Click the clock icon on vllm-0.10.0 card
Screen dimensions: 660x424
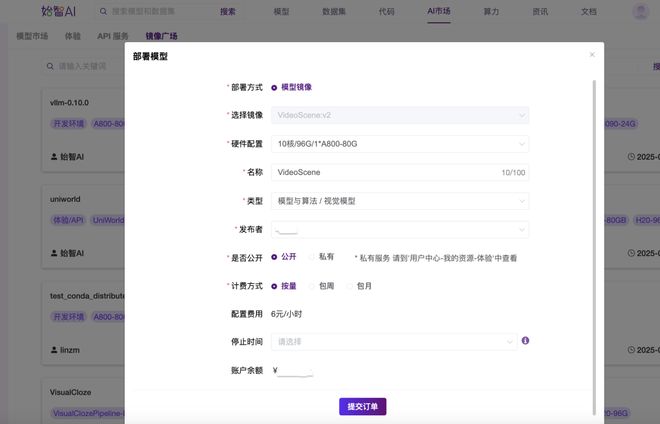tap(631, 157)
